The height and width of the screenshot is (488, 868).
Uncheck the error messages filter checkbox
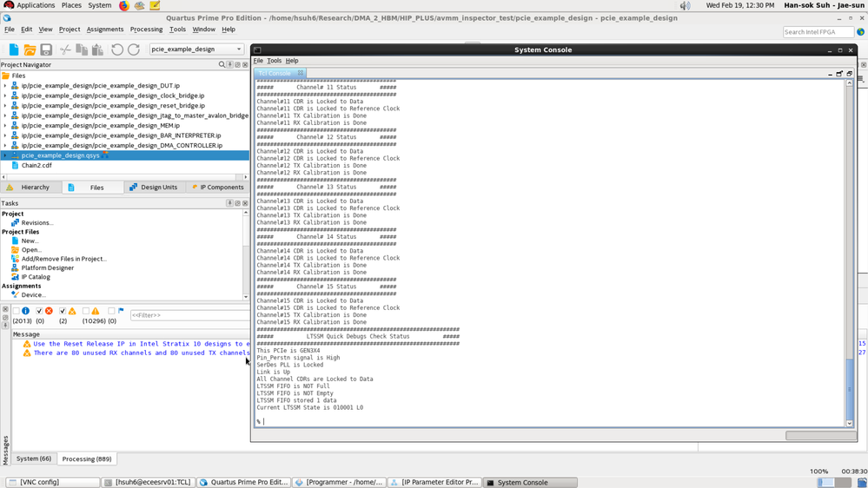[39, 311]
